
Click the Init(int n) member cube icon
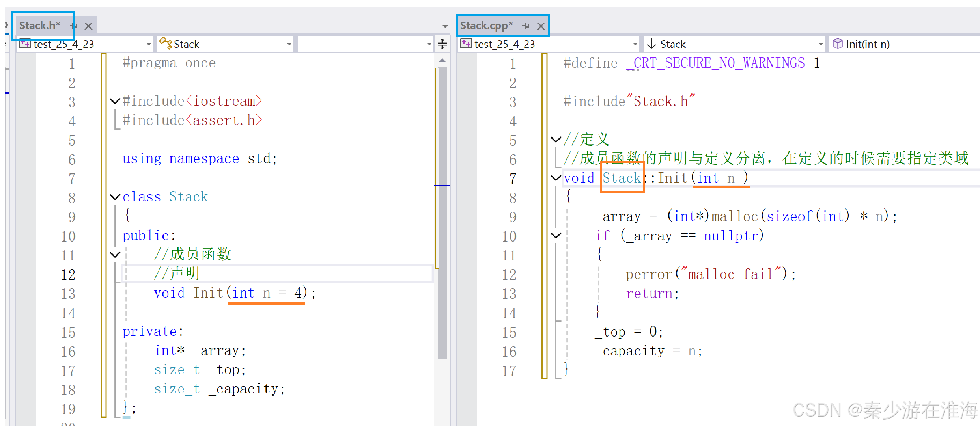point(838,44)
